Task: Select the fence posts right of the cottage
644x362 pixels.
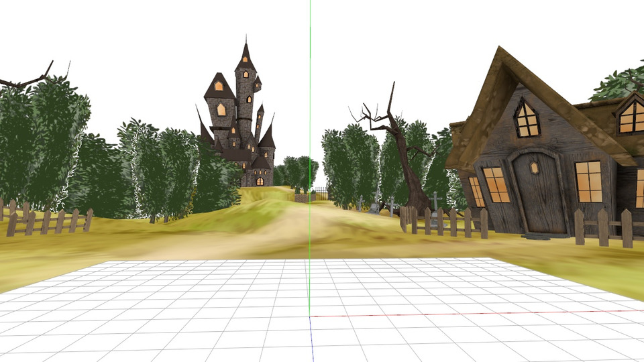Action: click(602, 229)
